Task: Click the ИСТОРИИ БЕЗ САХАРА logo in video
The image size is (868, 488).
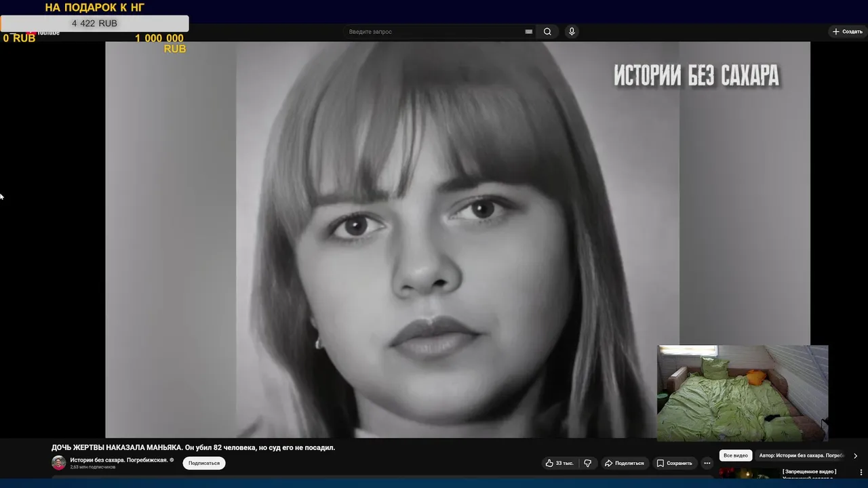Action: (x=696, y=75)
